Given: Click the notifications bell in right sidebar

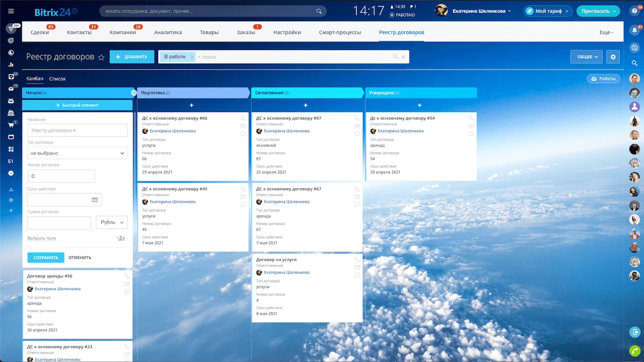Looking at the screenshot, I should pyautogui.click(x=634, y=31).
